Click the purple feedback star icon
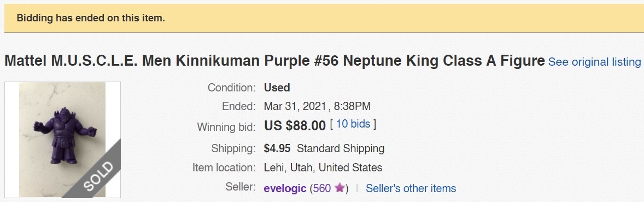 (339, 188)
